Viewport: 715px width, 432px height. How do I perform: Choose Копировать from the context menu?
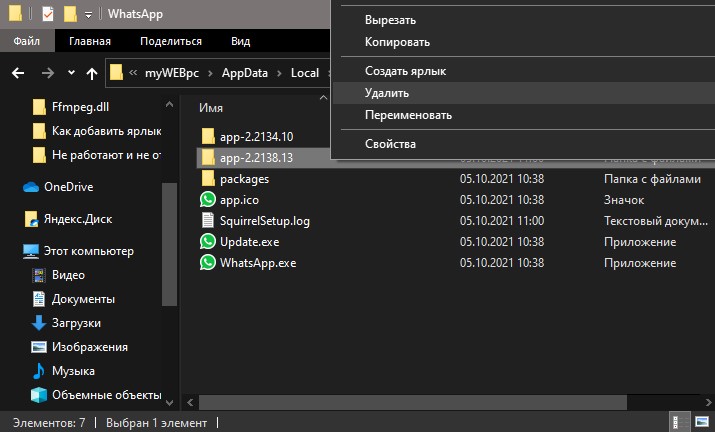(523, 42)
